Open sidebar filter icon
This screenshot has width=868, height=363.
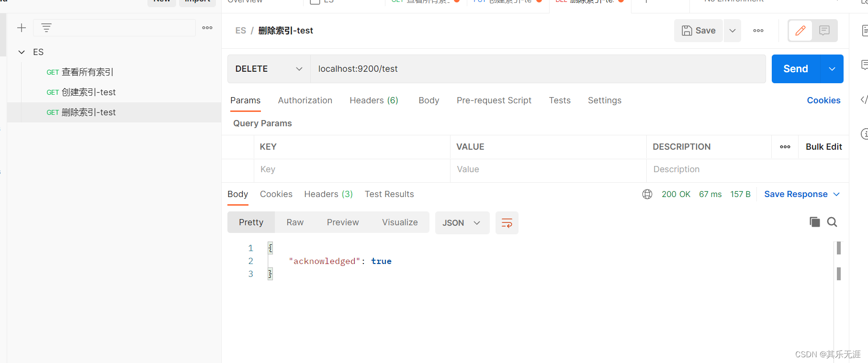[x=46, y=28]
